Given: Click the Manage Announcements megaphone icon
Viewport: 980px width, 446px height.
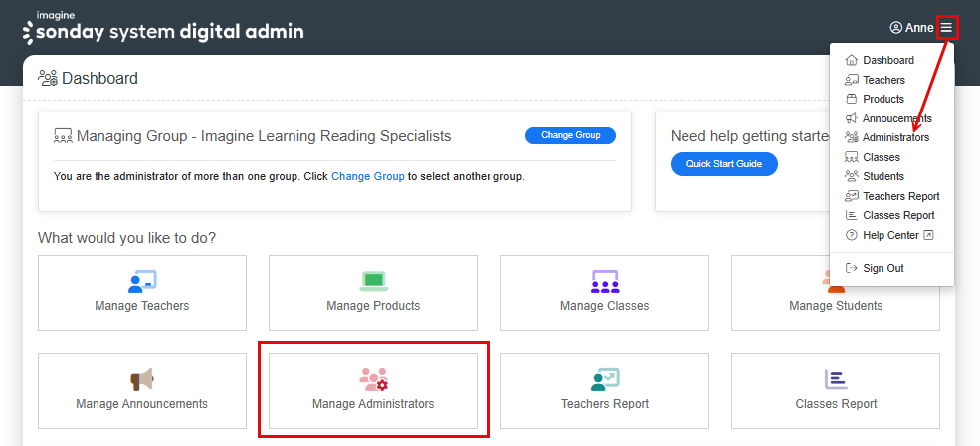Looking at the screenshot, I should coord(142,379).
